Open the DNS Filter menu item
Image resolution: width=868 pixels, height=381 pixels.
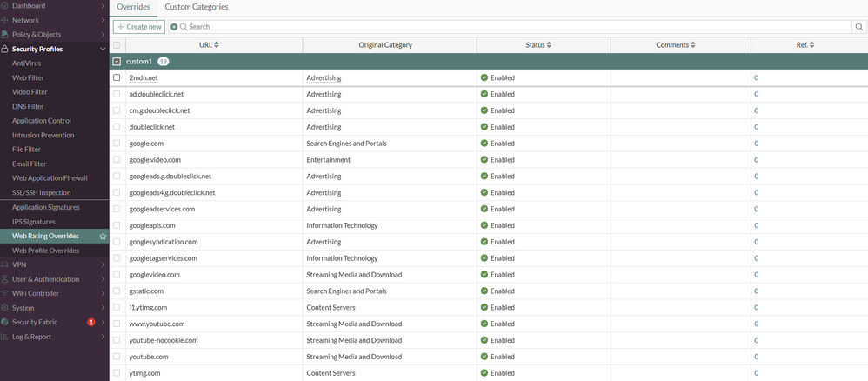point(28,107)
